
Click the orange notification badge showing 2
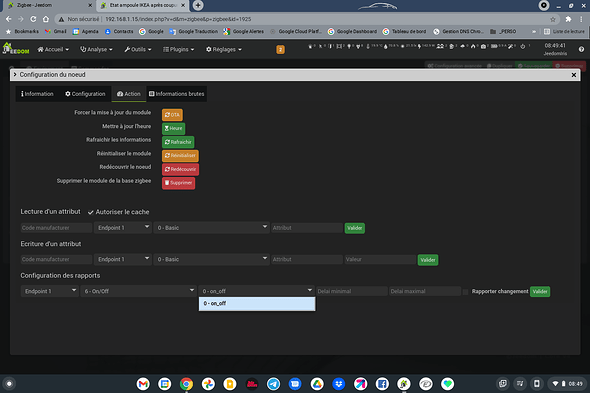pos(280,49)
